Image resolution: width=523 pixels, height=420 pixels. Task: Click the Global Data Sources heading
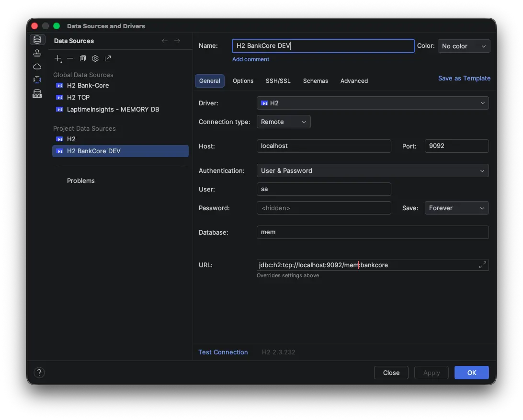coord(83,75)
